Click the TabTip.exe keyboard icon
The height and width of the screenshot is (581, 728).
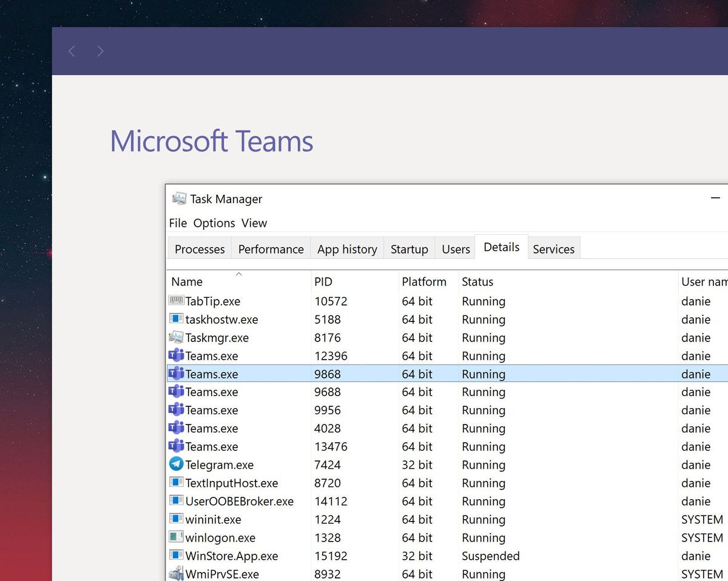pos(176,301)
